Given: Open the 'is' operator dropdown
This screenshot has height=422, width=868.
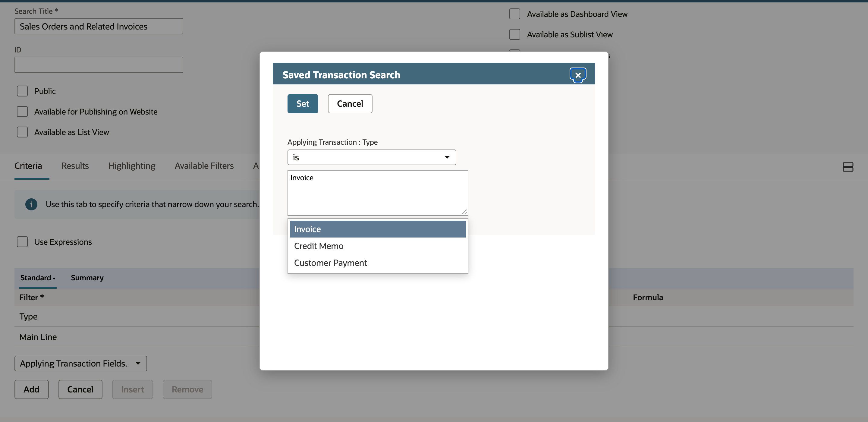Looking at the screenshot, I should (372, 157).
